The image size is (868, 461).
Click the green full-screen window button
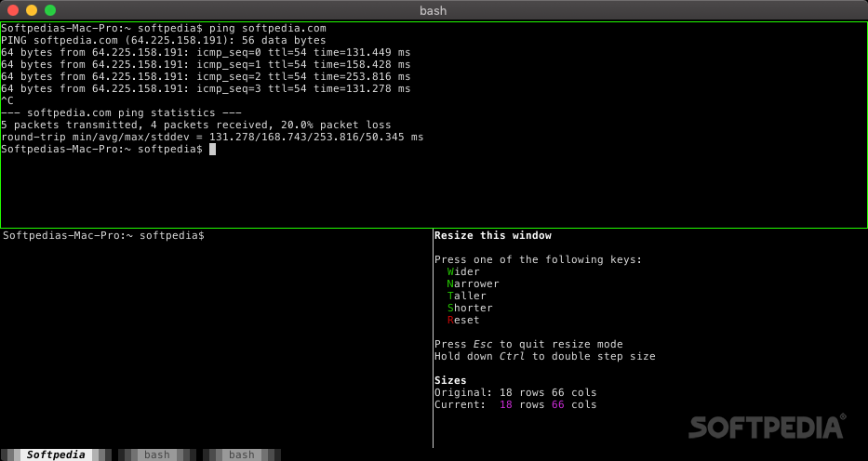(50, 10)
